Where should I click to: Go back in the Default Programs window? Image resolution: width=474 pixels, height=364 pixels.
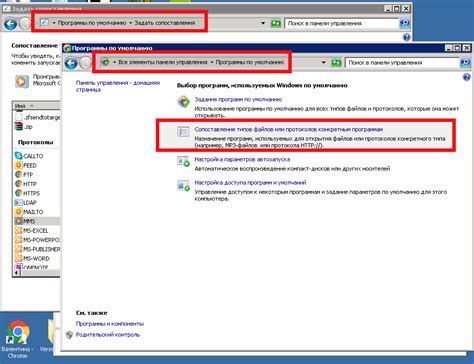(x=71, y=63)
